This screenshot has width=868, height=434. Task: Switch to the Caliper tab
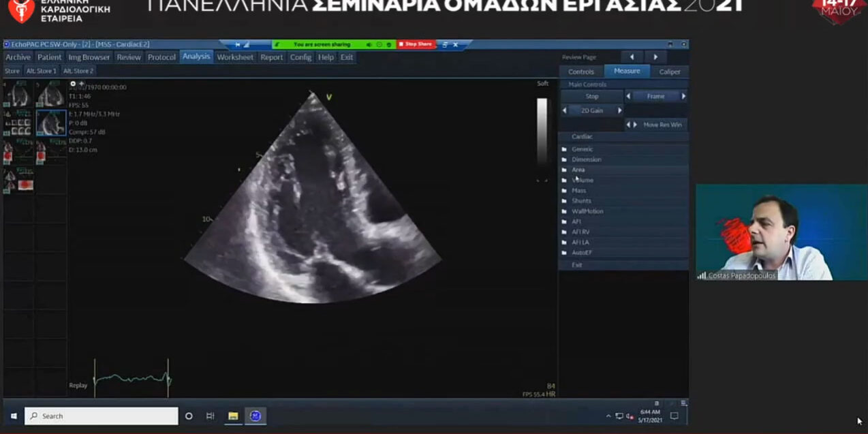click(669, 72)
